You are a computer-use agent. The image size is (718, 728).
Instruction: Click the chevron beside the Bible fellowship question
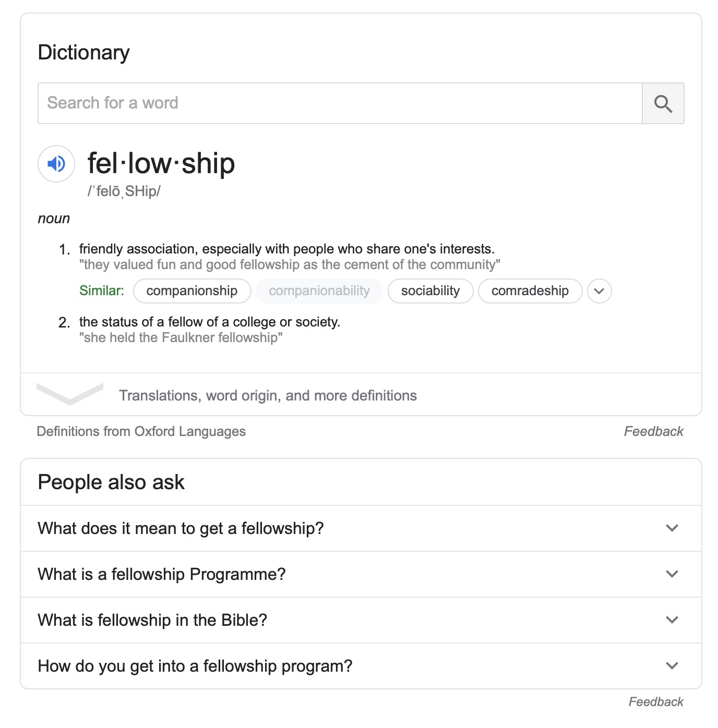[x=672, y=620]
